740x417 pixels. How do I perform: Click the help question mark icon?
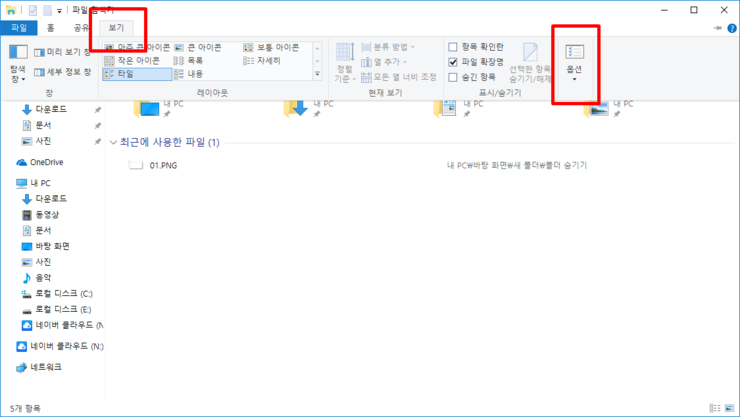coord(732,28)
